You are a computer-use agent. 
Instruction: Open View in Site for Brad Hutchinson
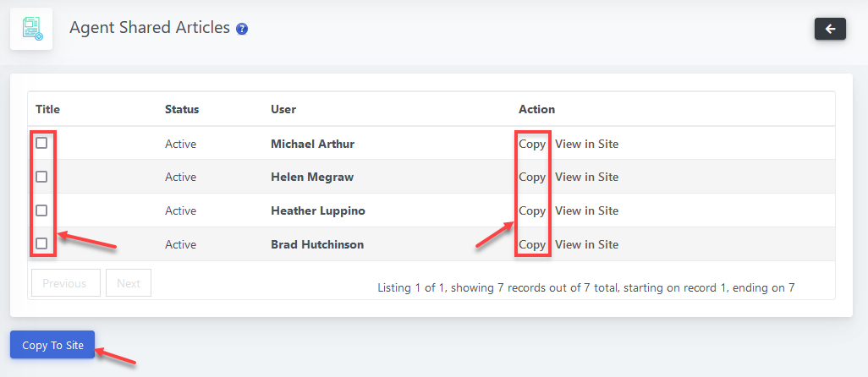586,244
